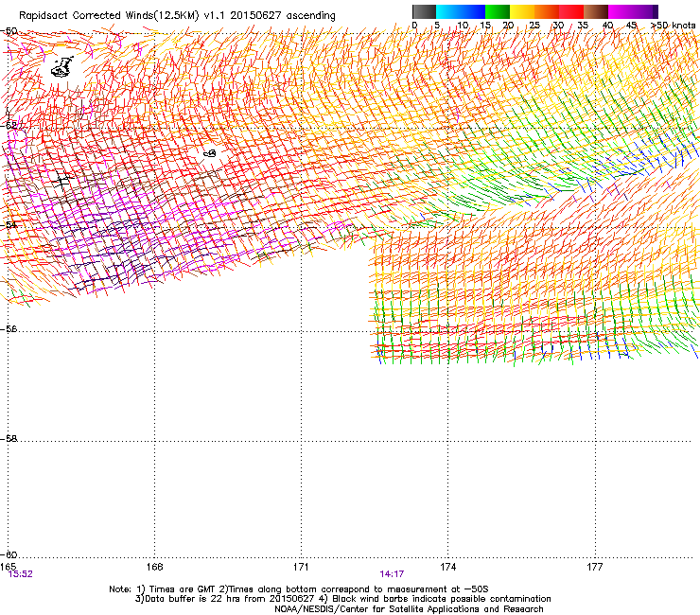Click the magenta 40-45 knots legend segment
The width and height of the screenshot is (700, 615).
click(621, 11)
